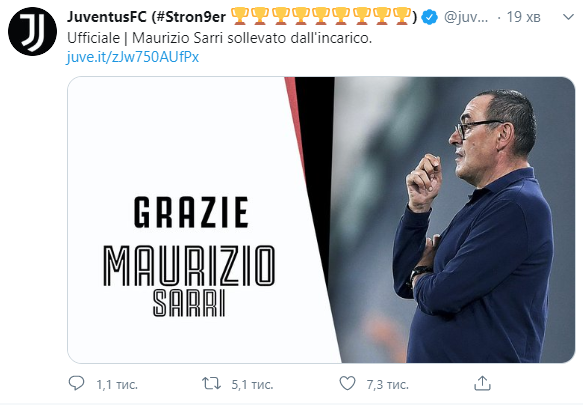Viewport: 583px width, 405px height.
Task: Open JuventusFC account name
Action: click(x=107, y=17)
